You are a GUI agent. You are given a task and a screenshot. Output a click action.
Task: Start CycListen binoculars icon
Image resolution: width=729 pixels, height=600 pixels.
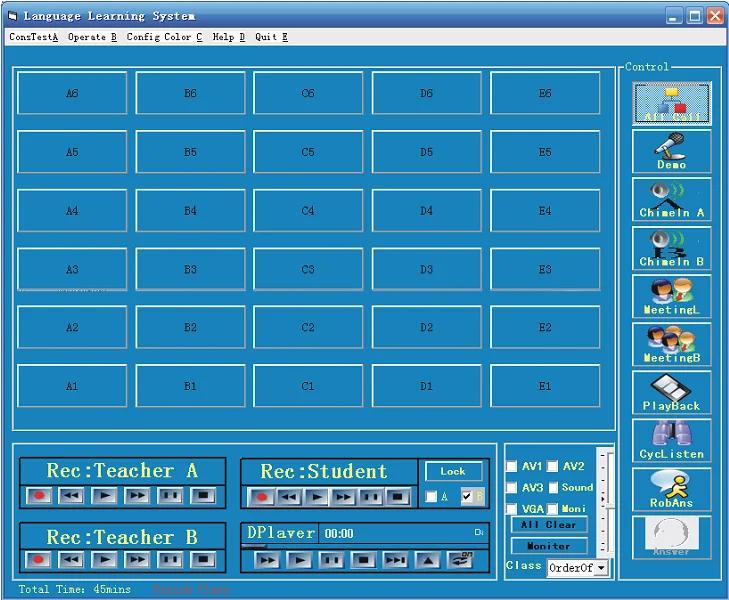coord(672,440)
